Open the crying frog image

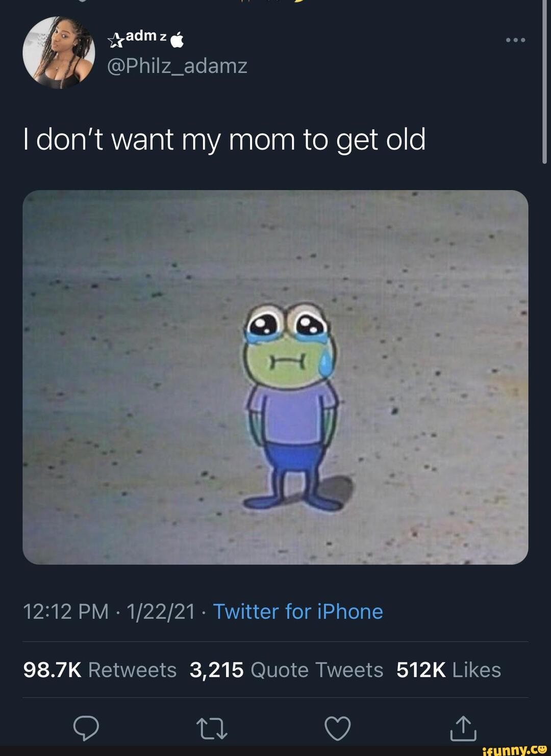(275, 377)
